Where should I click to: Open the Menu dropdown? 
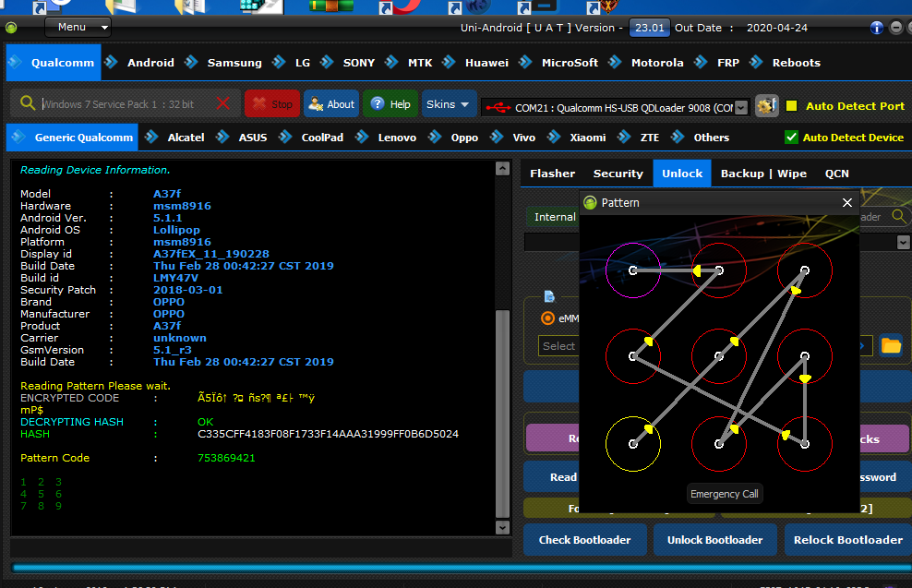coord(78,28)
